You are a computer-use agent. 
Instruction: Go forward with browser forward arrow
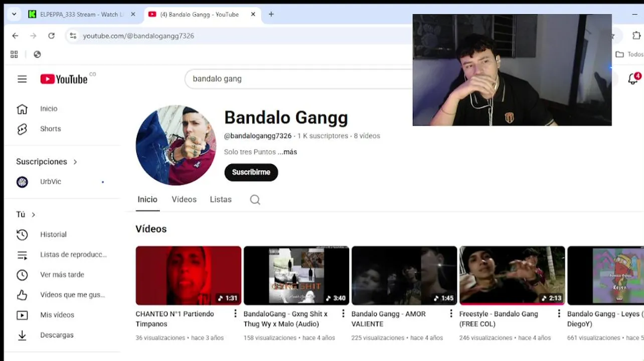tap(33, 36)
